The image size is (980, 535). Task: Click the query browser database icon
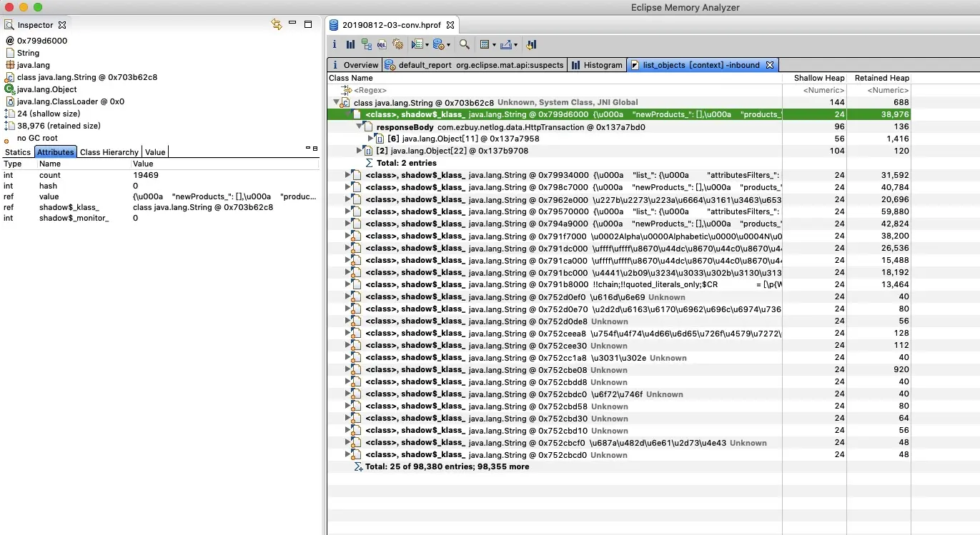438,44
